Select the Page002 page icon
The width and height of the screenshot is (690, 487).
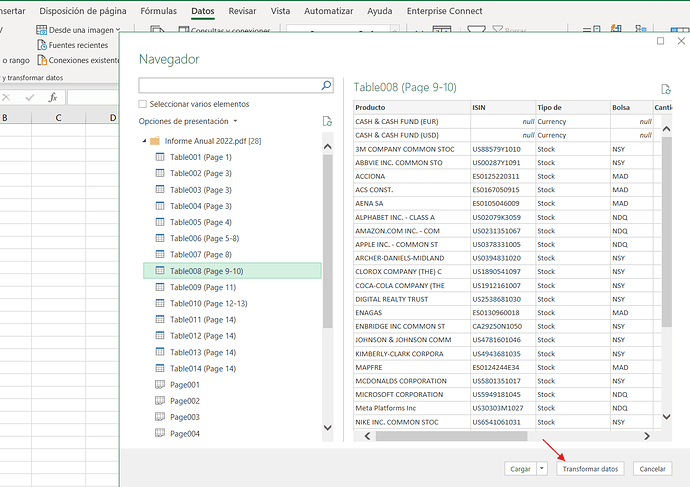click(160, 401)
